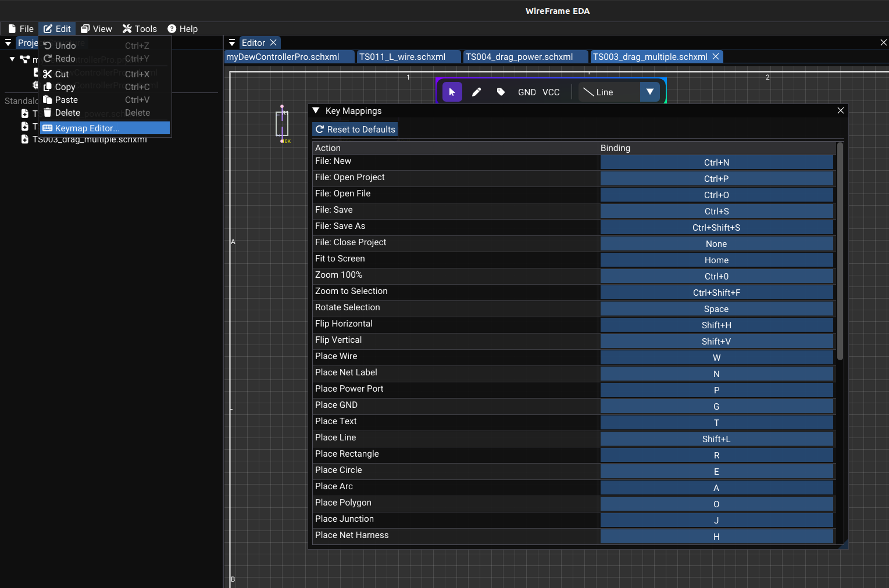Open the Edit menu
Viewport: 889px width, 588px height.
[57, 28]
